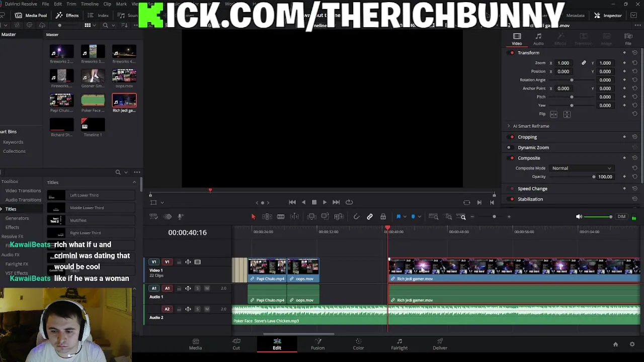Open the media pool view options dropdown
Viewport: 644px width, 362px height.
point(95,25)
